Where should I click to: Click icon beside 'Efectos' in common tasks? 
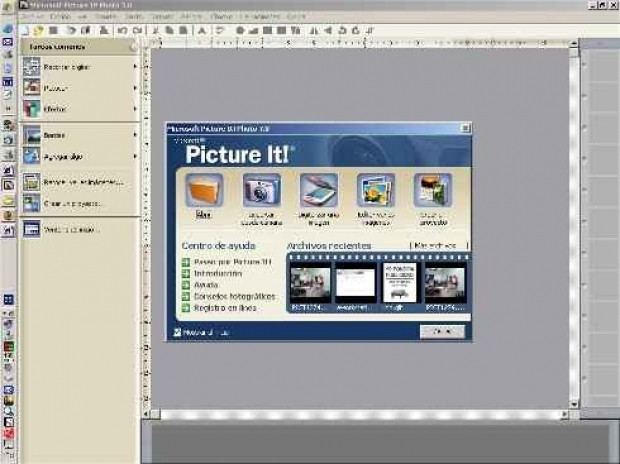(x=32, y=109)
